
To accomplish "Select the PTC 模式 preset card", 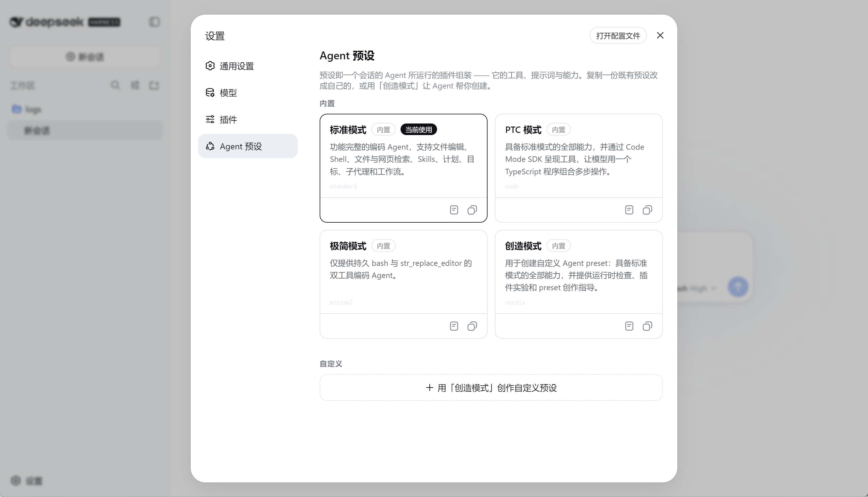I will [578, 168].
